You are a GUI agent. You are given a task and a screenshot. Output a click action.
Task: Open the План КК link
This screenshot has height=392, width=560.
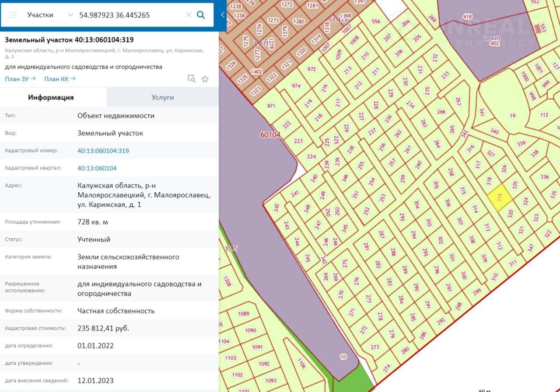pos(59,79)
